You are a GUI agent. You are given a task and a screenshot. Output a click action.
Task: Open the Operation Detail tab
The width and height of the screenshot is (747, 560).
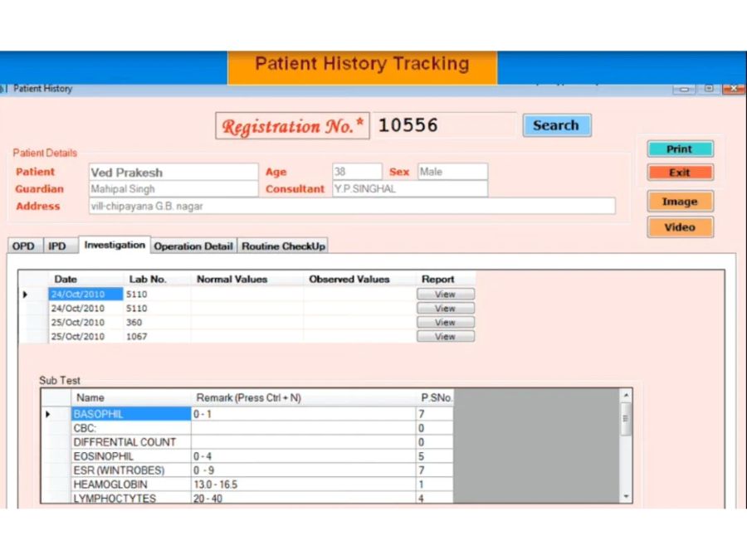193,246
